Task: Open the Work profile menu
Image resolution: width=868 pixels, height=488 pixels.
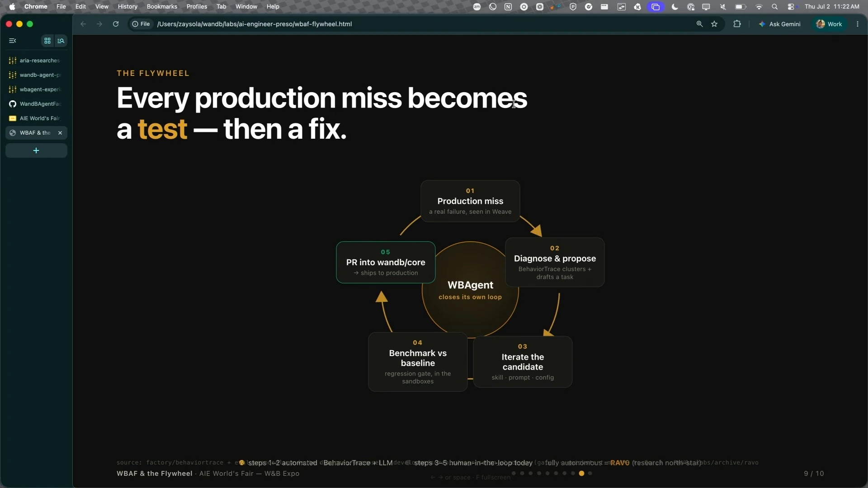Action: click(x=829, y=24)
